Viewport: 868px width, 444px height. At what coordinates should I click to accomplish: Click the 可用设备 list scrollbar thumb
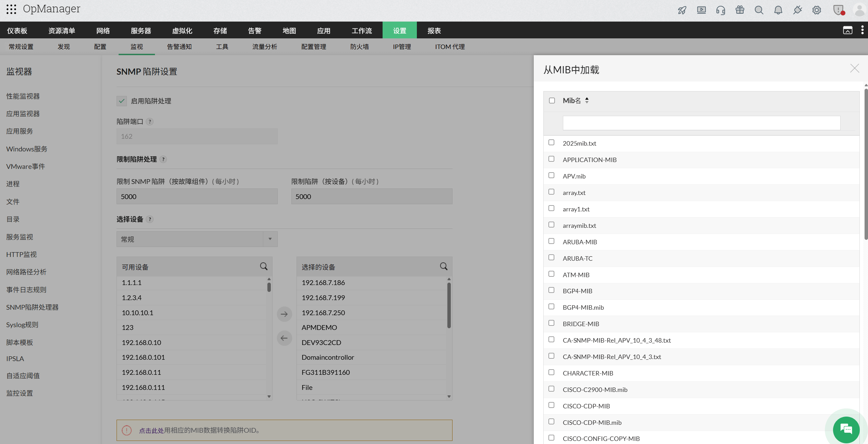click(269, 287)
